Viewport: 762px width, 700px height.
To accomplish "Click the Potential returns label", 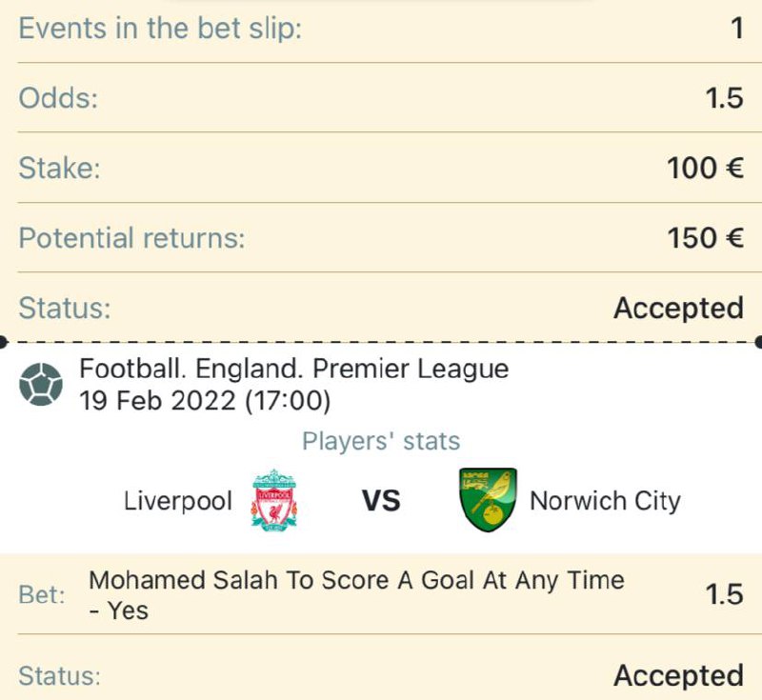I will (131, 238).
